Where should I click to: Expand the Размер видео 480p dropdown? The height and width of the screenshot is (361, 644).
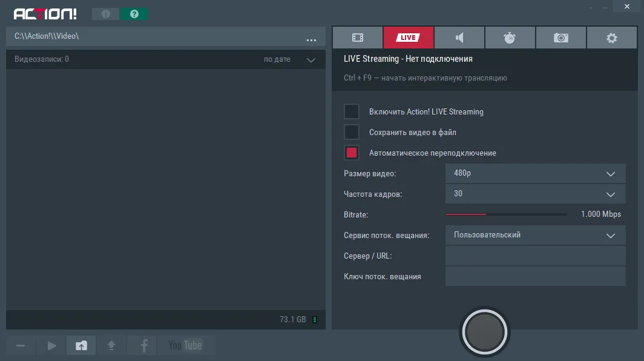(536, 173)
